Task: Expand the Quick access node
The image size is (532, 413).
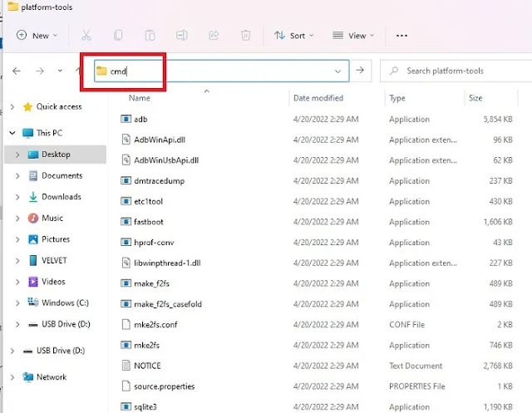Action: 12,107
